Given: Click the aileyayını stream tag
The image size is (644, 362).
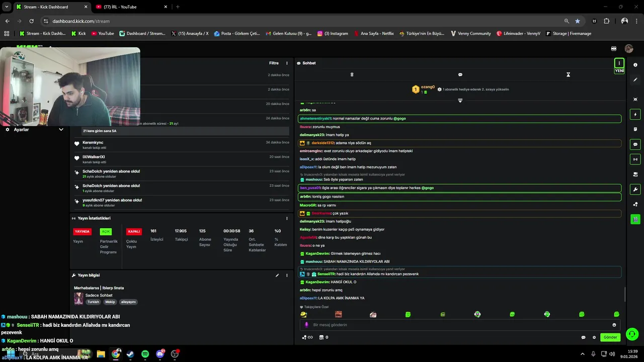Looking at the screenshot, I should [128, 302].
